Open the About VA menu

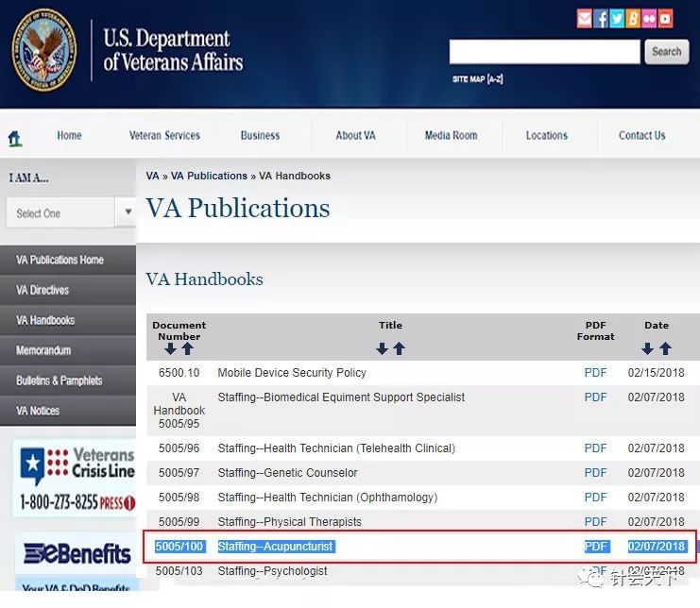[355, 135]
